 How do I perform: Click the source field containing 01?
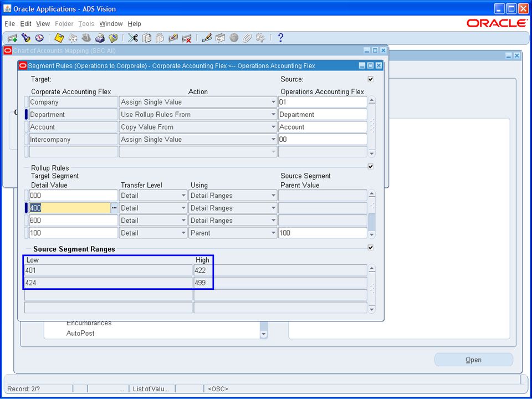323,102
